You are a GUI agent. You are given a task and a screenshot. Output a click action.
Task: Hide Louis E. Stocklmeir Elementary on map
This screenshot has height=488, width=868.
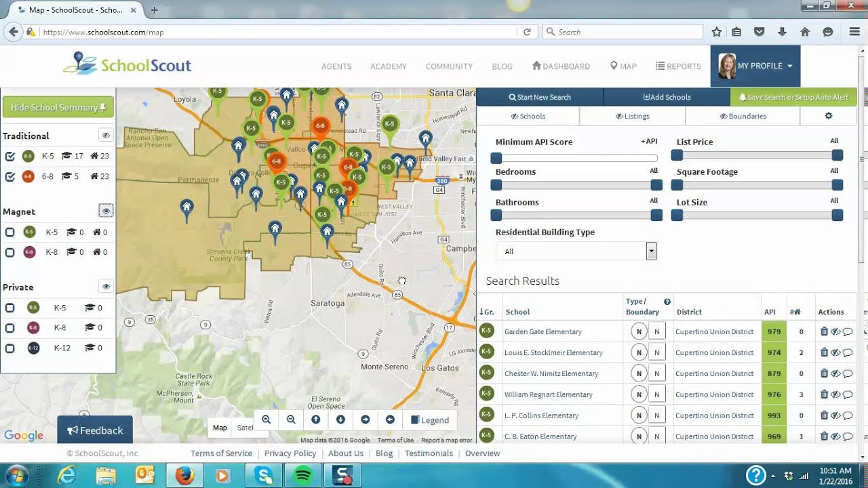tap(835, 352)
